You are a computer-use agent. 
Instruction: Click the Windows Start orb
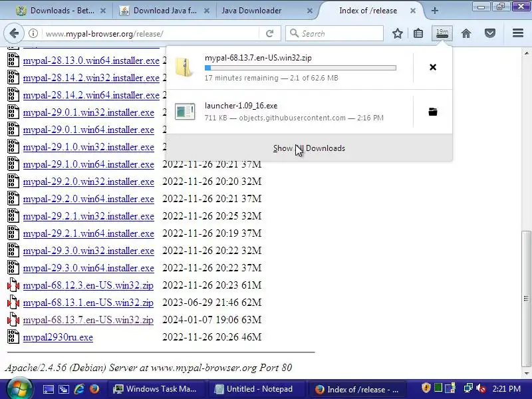click(19, 389)
